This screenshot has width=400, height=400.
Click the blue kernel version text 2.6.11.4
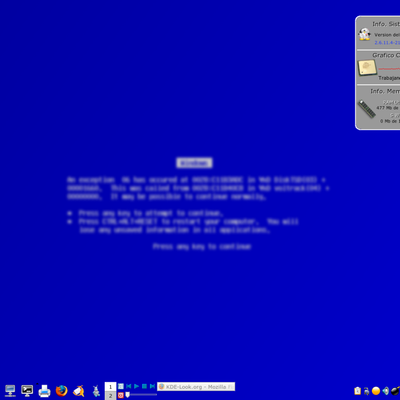(x=387, y=43)
